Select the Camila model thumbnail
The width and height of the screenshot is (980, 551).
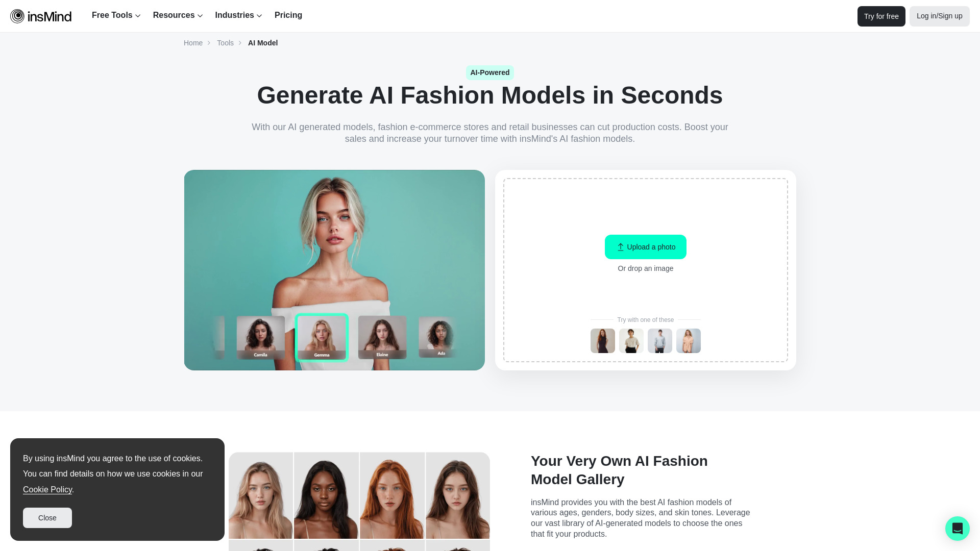[x=261, y=336]
